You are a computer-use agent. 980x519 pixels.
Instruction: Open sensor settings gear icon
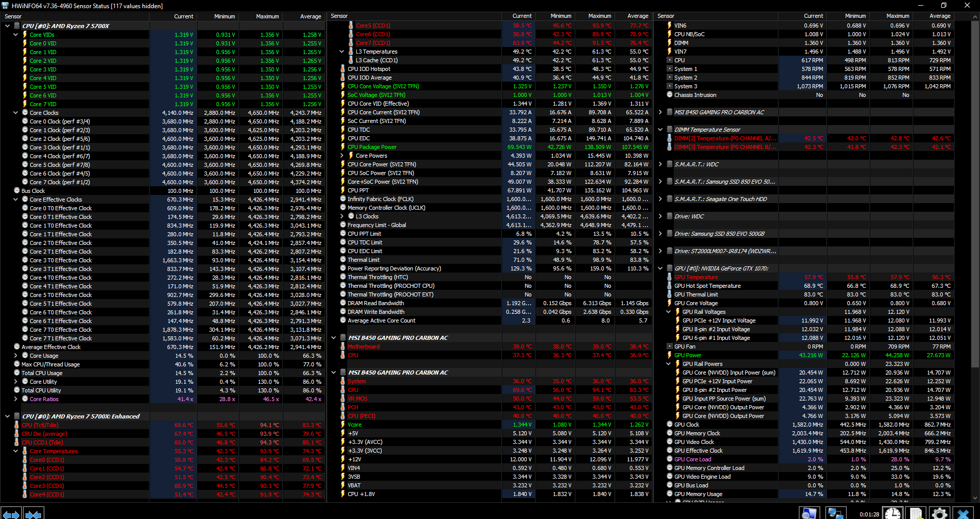tap(940, 513)
